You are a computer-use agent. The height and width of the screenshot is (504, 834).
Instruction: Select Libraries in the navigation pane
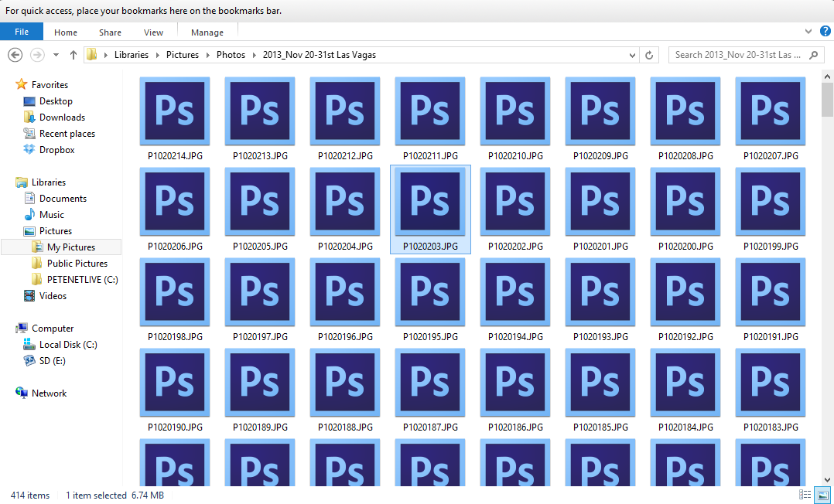(49, 182)
